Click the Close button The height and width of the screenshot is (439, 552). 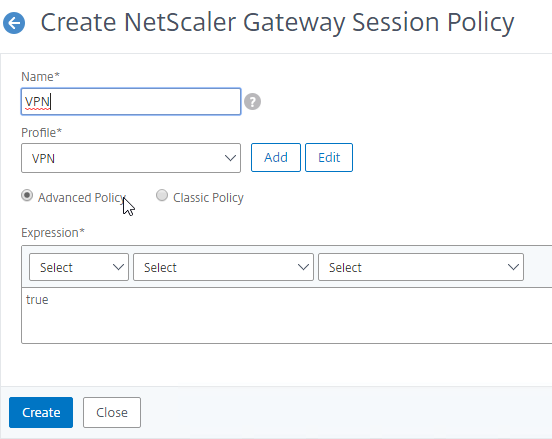(x=112, y=413)
